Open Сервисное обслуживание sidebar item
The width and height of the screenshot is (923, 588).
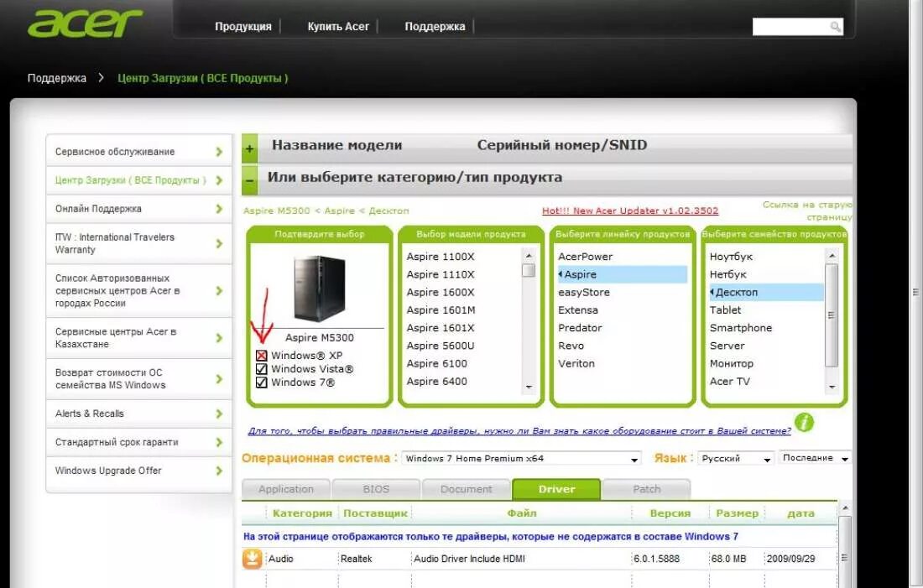pyautogui.click(x=139, y=152)
